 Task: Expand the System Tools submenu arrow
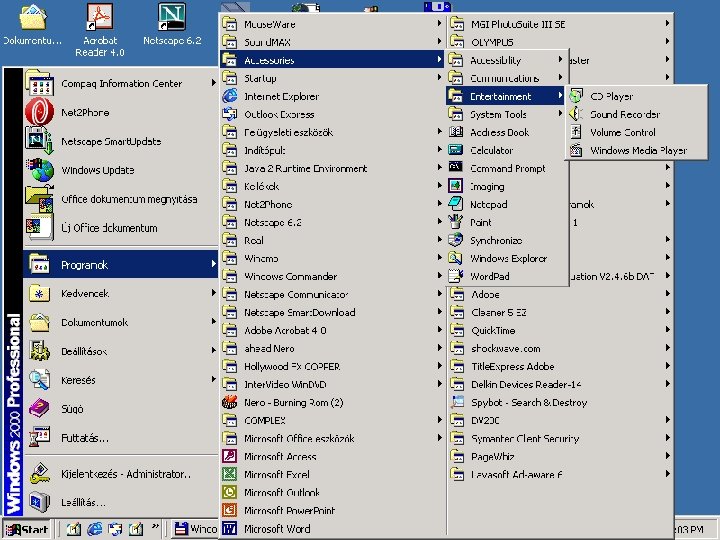click(x=560, y=113)
